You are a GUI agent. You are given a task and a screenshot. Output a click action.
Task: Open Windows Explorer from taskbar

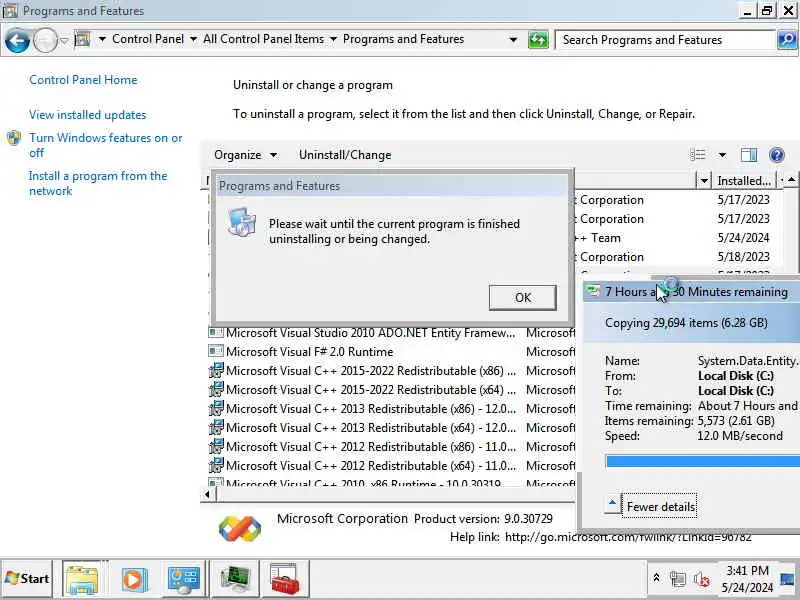(x=82, y=579)
